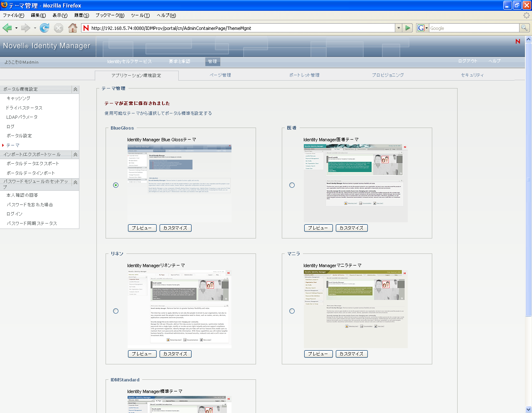This screenshot has height=413, width=532.
Task: Switch to the ポートレット管理 tab
Action: coord(304,75)
